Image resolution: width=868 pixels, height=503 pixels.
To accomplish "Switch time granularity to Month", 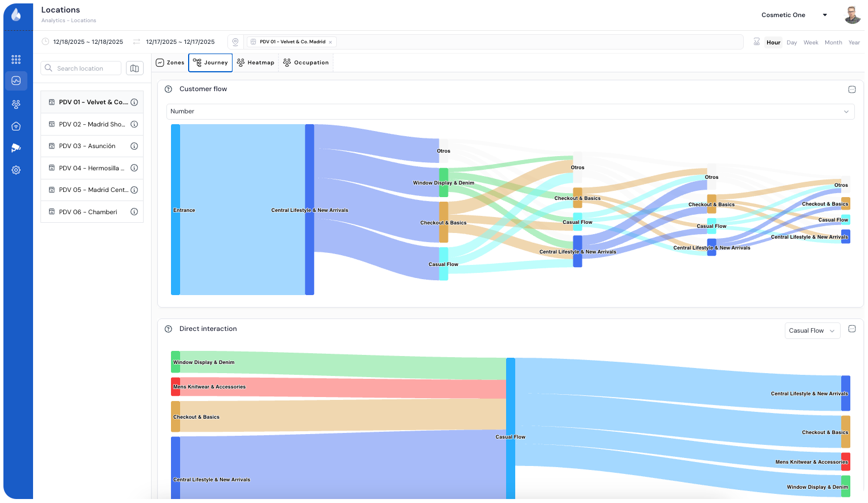I will [x=833, y=43].
